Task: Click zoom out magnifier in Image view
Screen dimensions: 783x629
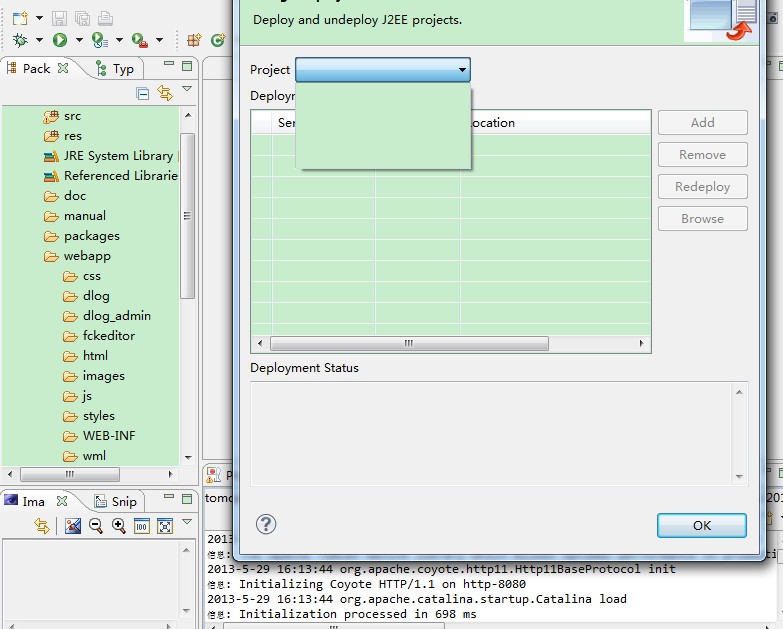Action: [96, 526]
